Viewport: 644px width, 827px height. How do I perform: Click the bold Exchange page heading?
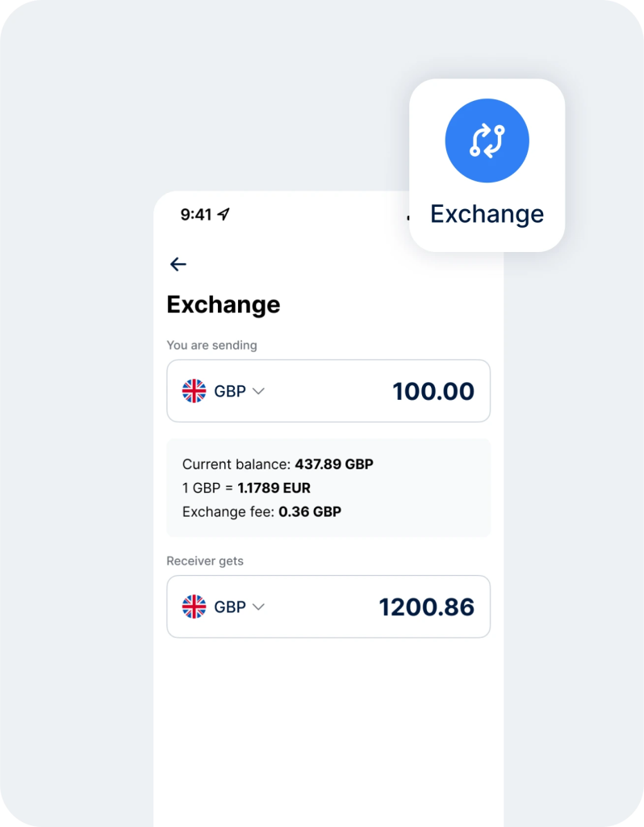pyautogui.click(x=224, y=304)
